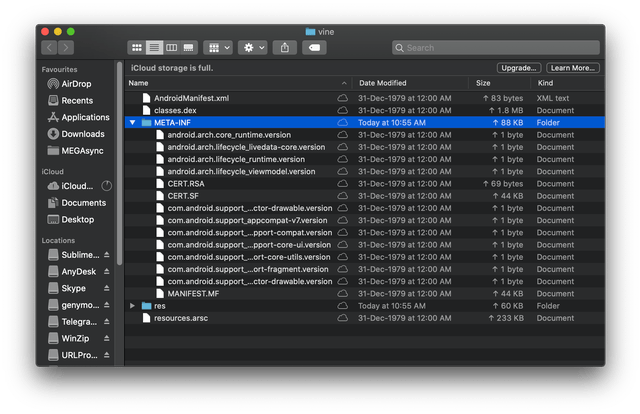Click the Learn More... button
The height and width of the screenshot is (414, 640).
[x=573, y=68]
